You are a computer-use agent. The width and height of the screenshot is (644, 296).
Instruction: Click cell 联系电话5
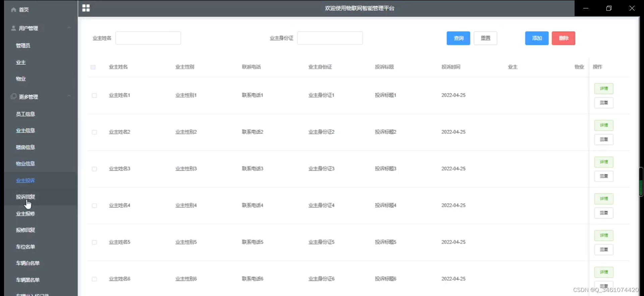[x=253, y=242]
